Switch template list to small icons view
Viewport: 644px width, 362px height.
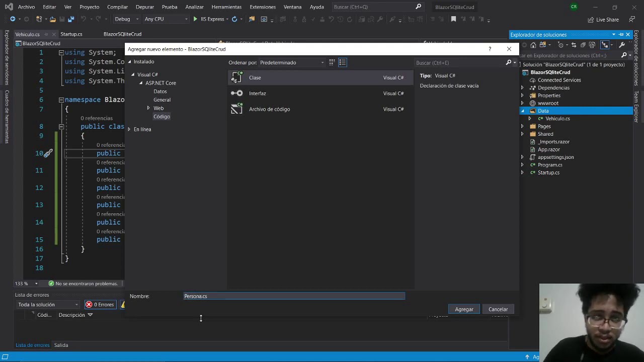click(332, 62)
